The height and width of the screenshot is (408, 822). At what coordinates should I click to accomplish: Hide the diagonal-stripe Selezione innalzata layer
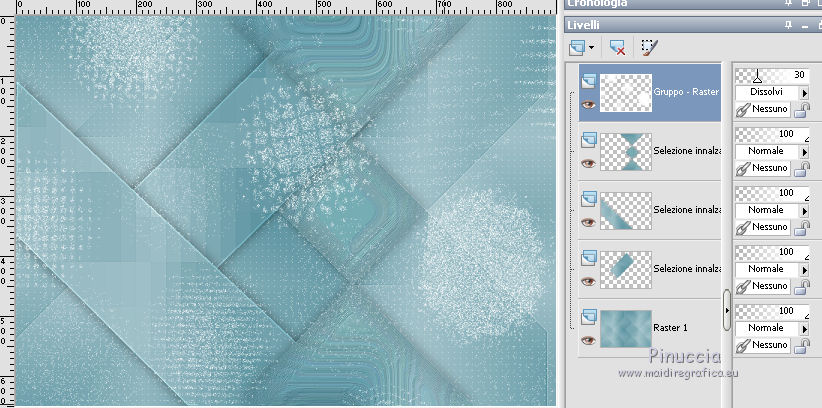(588, 222)
